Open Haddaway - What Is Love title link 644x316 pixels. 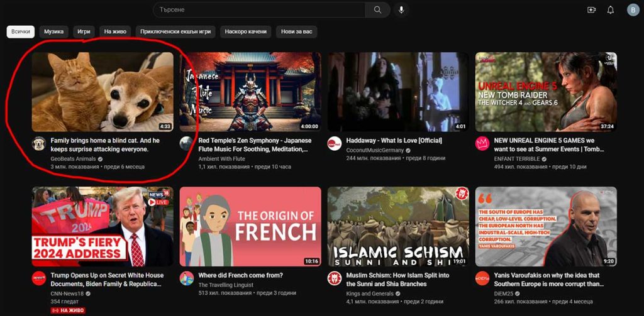pyautogui.click(x=385, y=141)
